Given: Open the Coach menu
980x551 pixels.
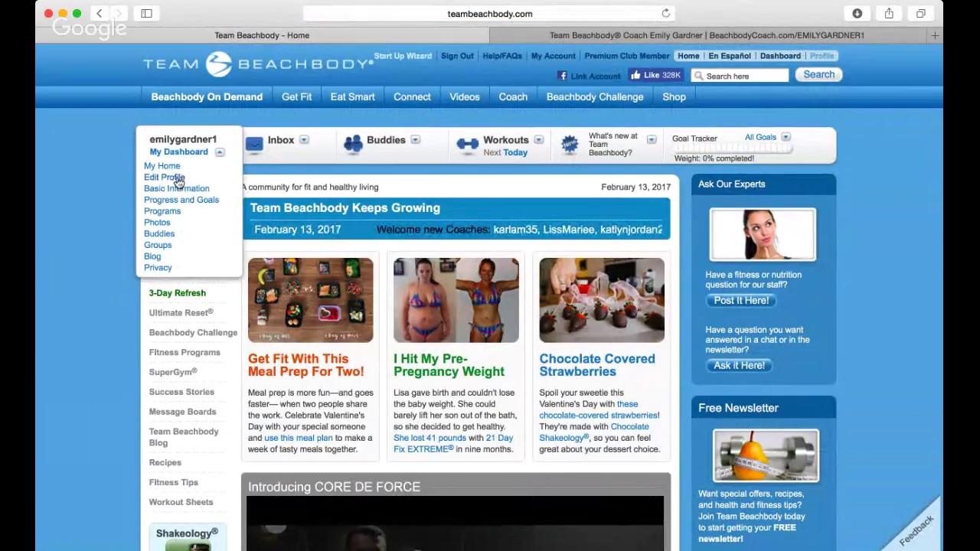Looking at the screenshot, I should click(513, 97).
